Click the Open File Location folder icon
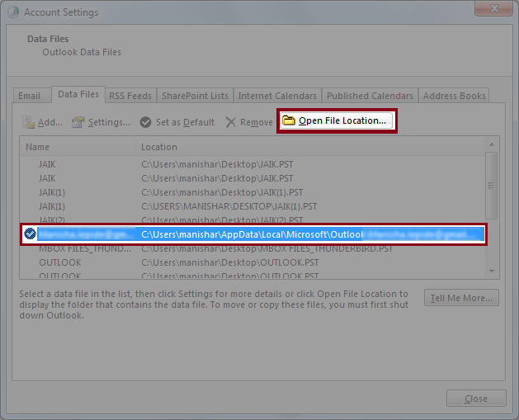This screenshot has width=519, height=420. 288,120
